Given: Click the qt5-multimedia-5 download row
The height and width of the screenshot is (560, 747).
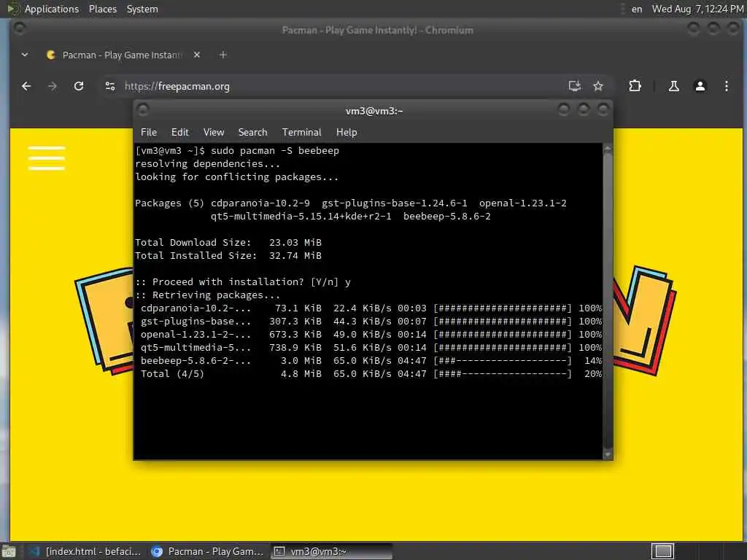Looking at the screenshot, I should (371, 348).
